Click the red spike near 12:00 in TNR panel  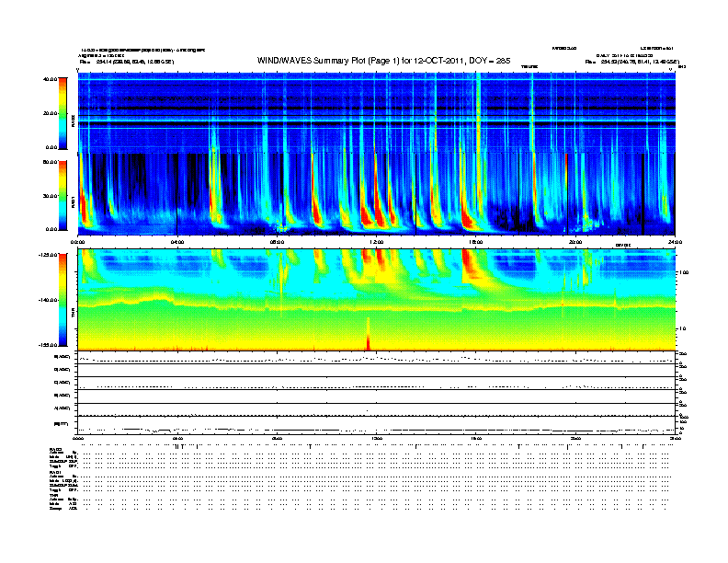369,334
